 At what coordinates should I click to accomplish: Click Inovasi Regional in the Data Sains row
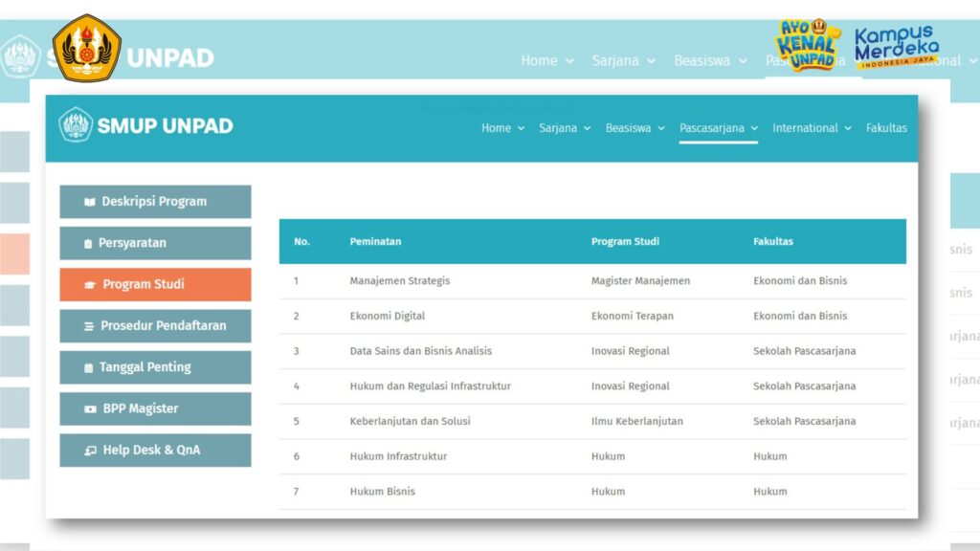click(x=631, y=351)
